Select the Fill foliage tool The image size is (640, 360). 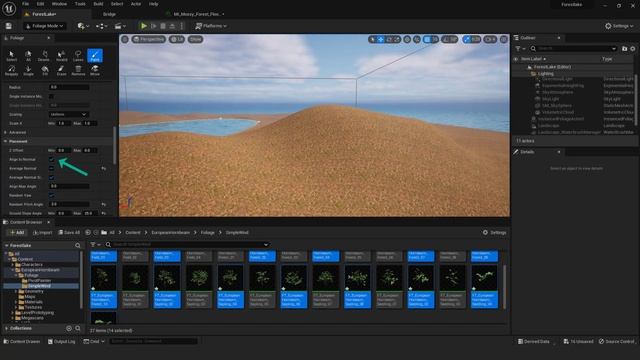44,70
